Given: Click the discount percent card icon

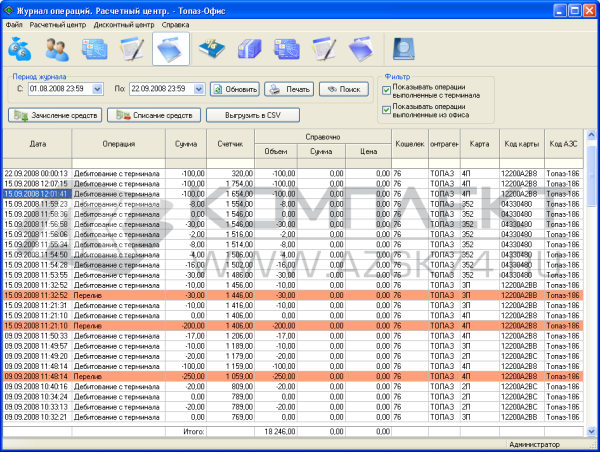Looking at the screenshot, I should coord(212,48).
